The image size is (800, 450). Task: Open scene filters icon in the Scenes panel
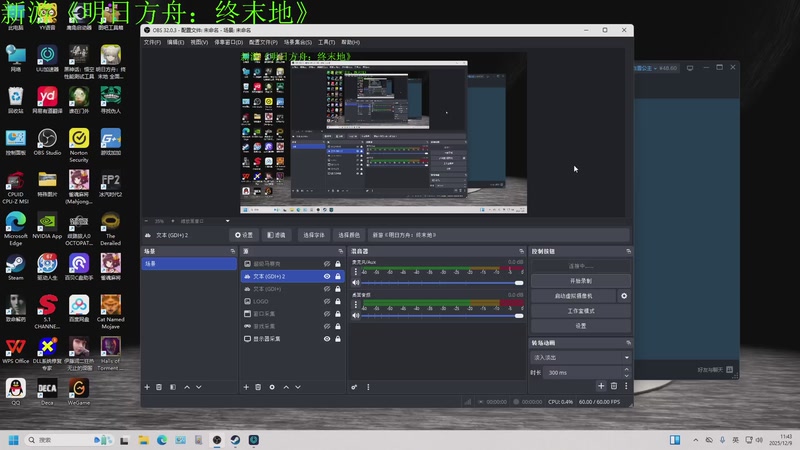173,387
